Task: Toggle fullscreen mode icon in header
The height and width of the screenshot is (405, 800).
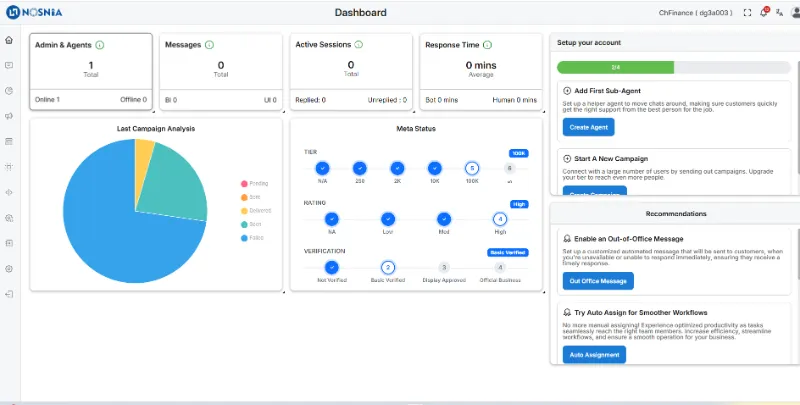Action: (747, 13)
